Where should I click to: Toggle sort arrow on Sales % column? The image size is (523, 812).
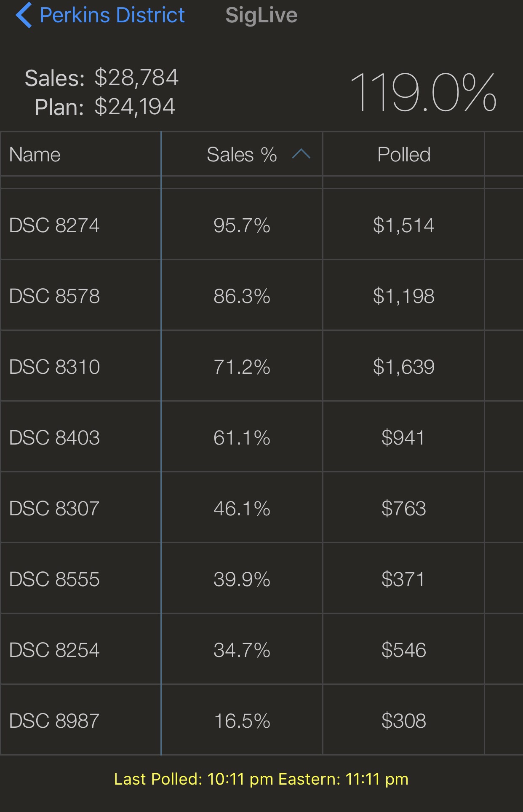[x=301, y=154]
